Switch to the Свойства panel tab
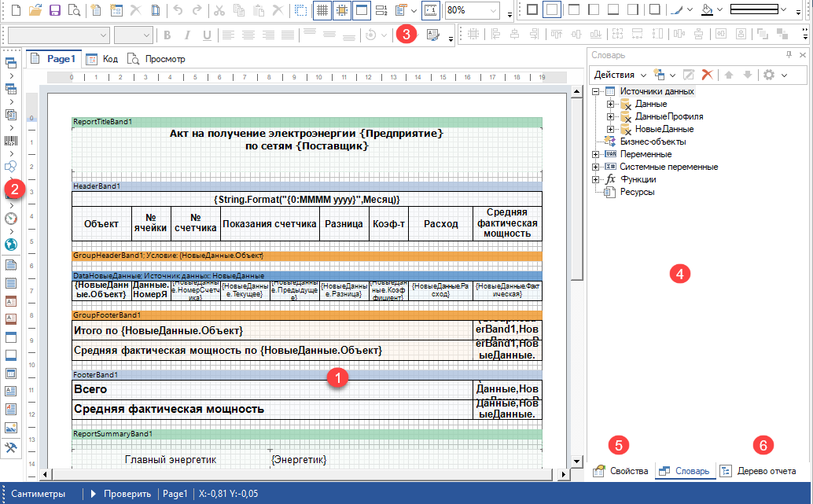This screenshot has width=813, height=504. point(621,471)
